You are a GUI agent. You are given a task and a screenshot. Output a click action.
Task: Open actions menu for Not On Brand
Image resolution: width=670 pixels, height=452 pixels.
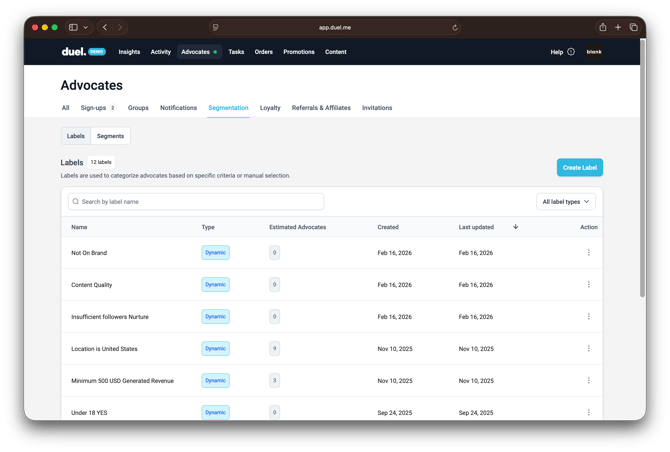(x=588, y=253)
